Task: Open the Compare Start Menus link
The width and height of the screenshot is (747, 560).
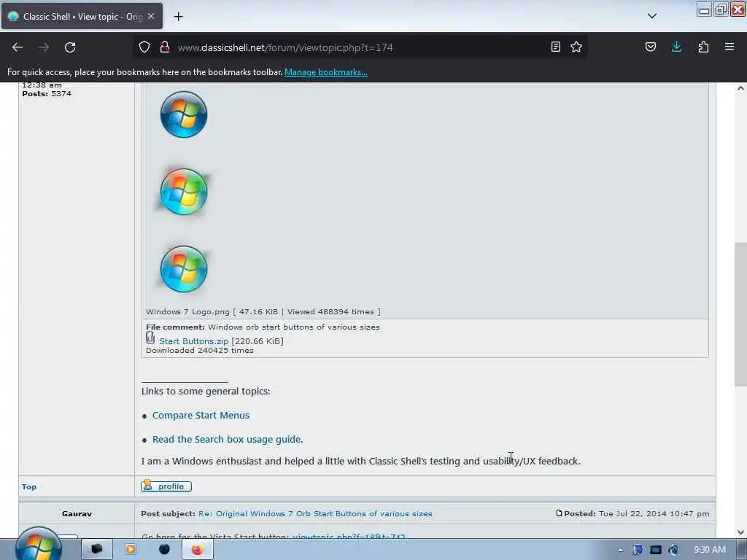Action: pyautogui.click(x=201, y=415)
